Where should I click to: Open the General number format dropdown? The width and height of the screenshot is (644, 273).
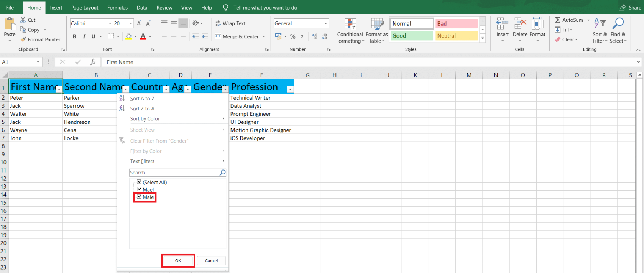tap(326, 23)
